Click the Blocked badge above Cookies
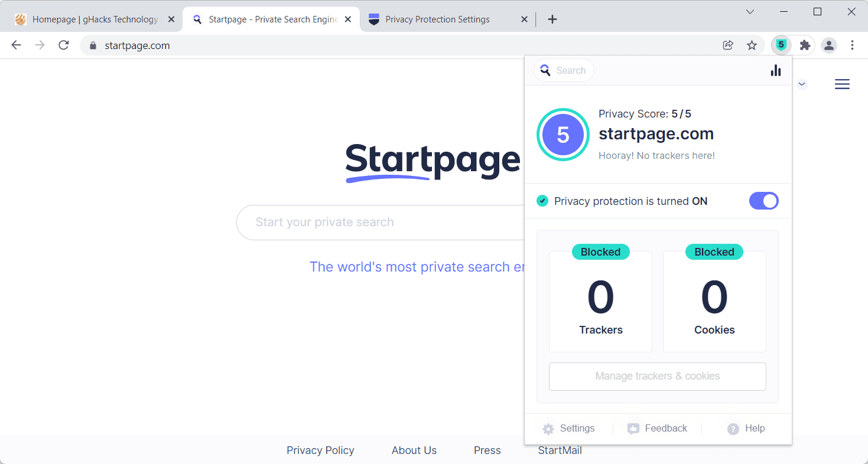868x464 pixels. (x=714, y=252)
